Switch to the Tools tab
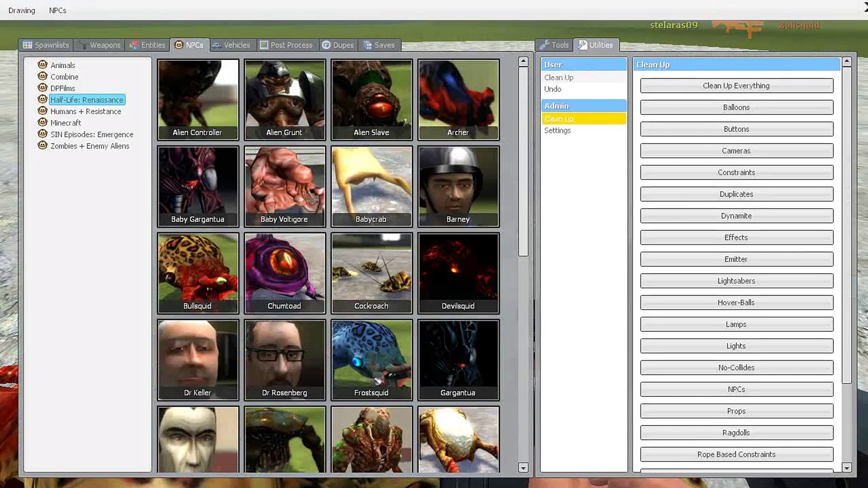Viewport: 868px width, 488px height. [554, 45]
